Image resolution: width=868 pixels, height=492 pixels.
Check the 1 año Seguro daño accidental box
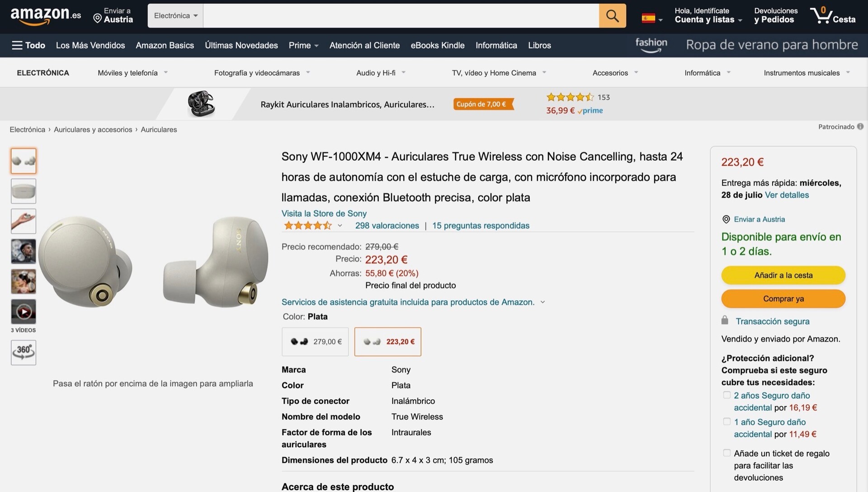pyautogui.click(x=726, y=421)
